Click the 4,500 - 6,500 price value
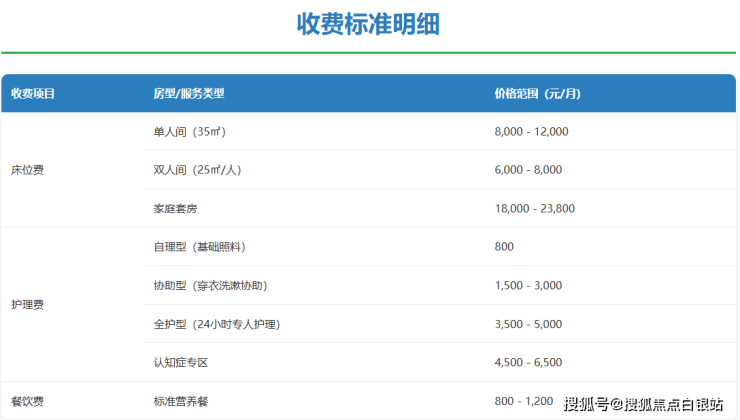 (x=528, y=362)
